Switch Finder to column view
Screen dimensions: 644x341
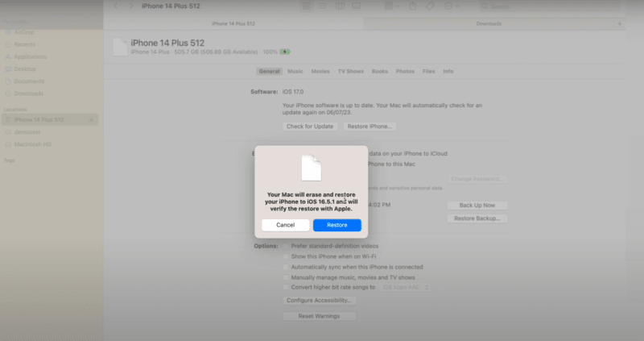340,6
